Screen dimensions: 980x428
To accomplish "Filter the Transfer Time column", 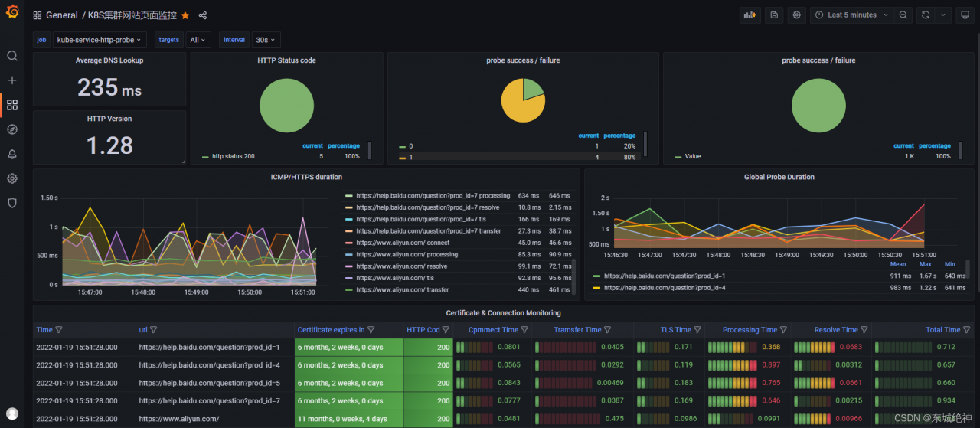I will coord(608,330).
